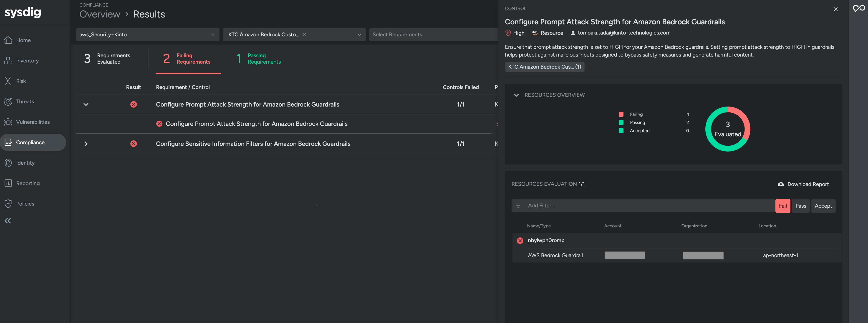
Task: Click the 3 Evaluated donut chart
Action: click(728, 129)
